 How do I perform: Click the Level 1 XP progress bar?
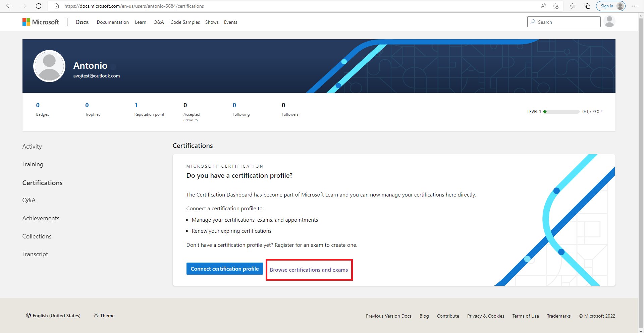(563, 112)
